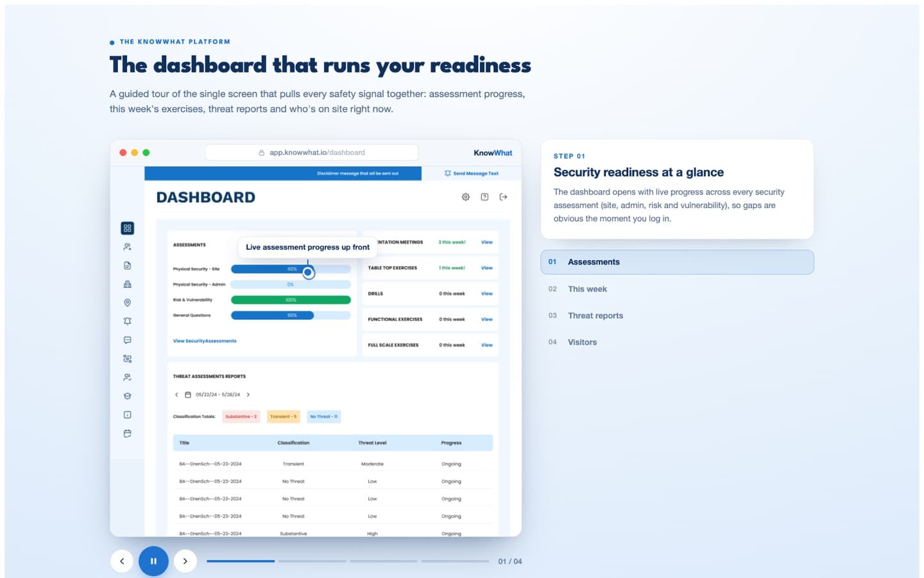This screenshot has height=578, width=924.
Task: Click the High threat level cell
Action: [372, 534]
